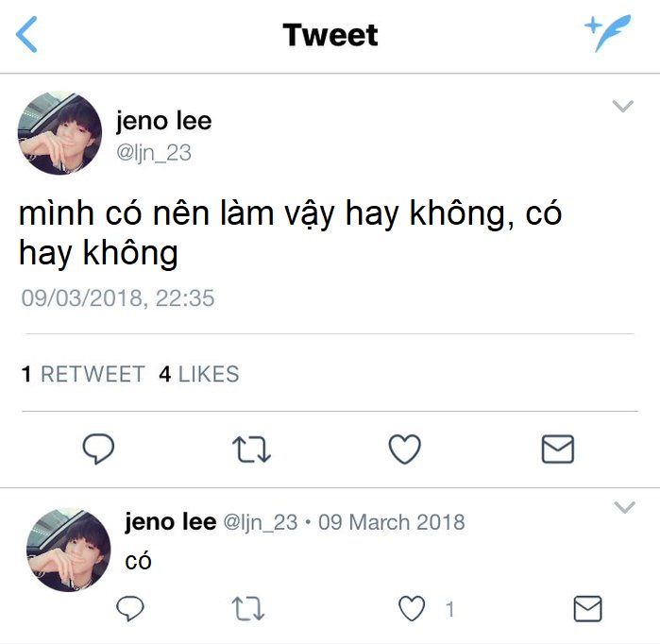Retweet the "có" reply tweet

point(248,609)
